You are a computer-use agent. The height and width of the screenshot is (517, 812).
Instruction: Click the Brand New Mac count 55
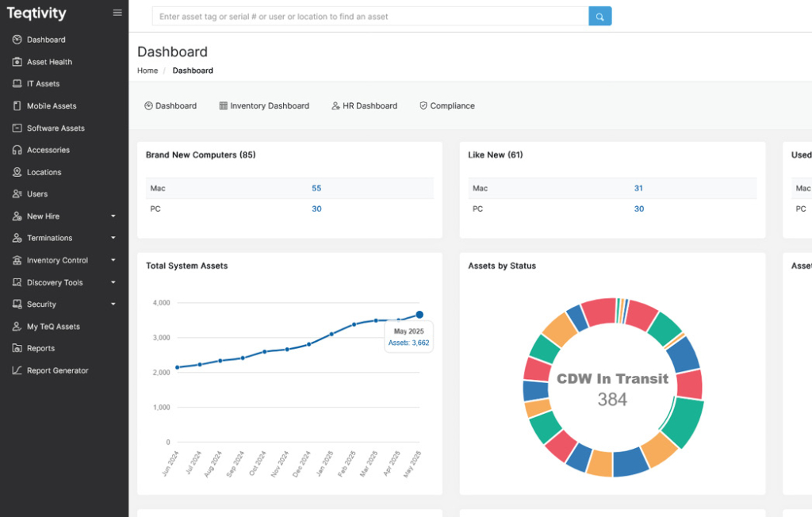316,189
